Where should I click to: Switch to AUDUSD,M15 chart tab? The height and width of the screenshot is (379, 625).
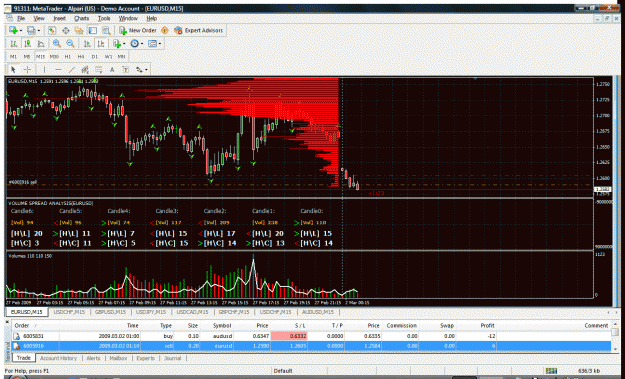tap(317, 312)
